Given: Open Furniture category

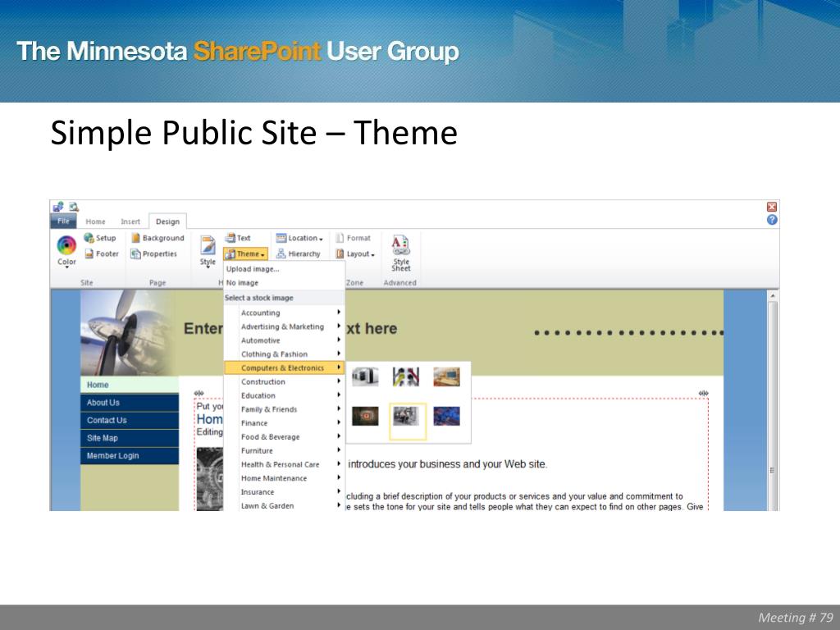Looking at the screenshot, I should tap(284, 451).
